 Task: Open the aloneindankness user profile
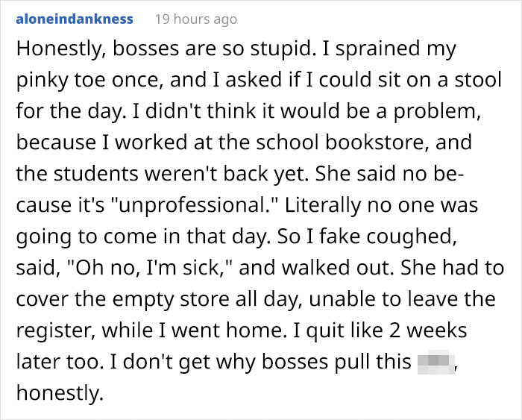(x=75, y=19)
